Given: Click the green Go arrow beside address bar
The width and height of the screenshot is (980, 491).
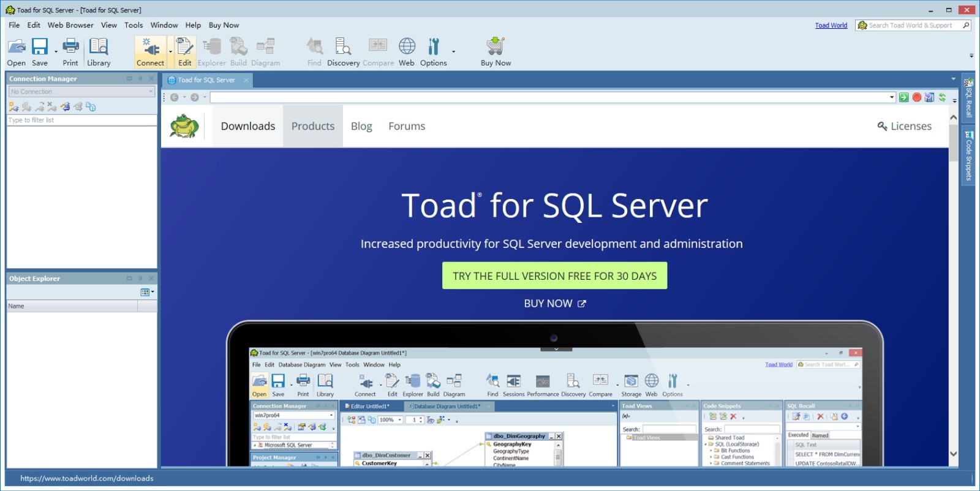Looking at the screenshot, I should [x=903, y=97].
